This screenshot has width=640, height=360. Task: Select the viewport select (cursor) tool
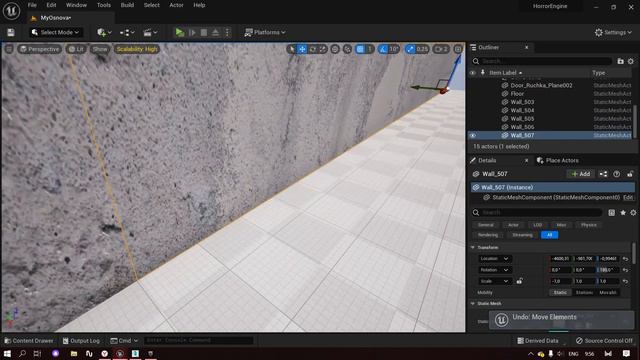[x=291, y=49]
